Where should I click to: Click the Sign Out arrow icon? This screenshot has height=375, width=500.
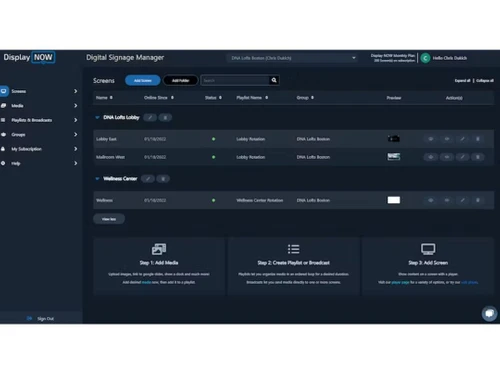[29, 318]
